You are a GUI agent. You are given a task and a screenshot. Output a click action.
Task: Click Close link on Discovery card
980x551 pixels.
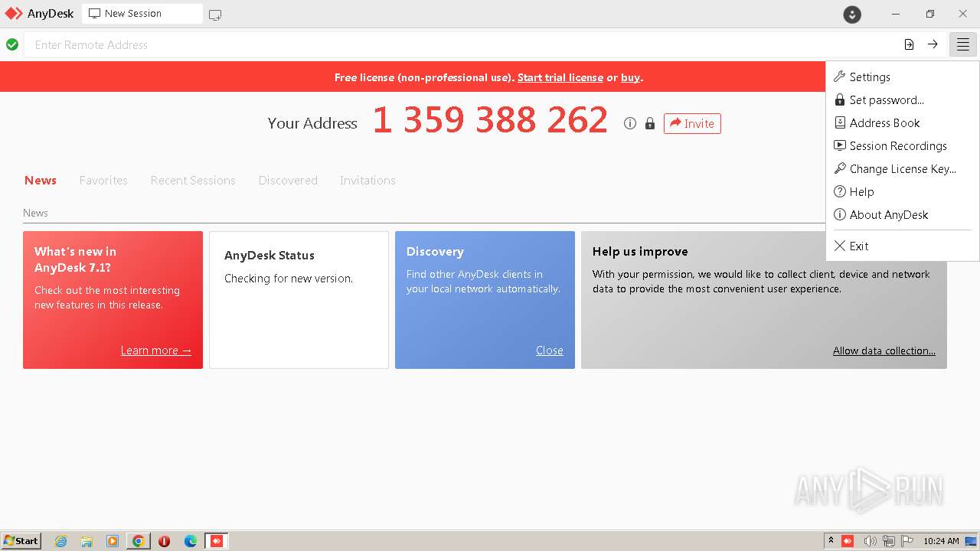(x=550, y=350)
